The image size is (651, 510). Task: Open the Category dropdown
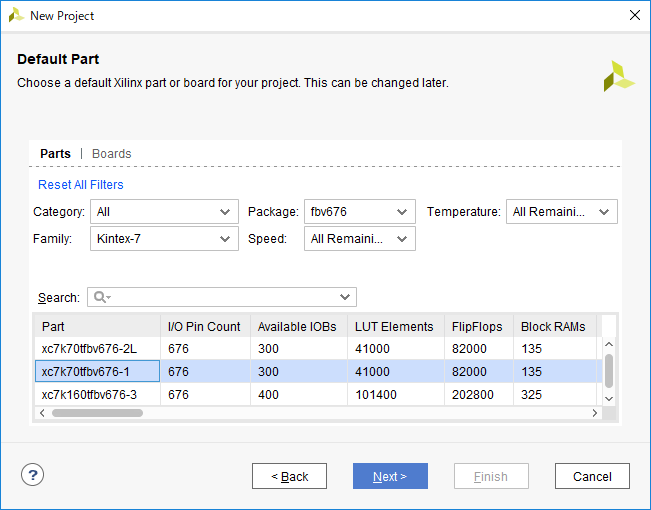tap(164, 212)
